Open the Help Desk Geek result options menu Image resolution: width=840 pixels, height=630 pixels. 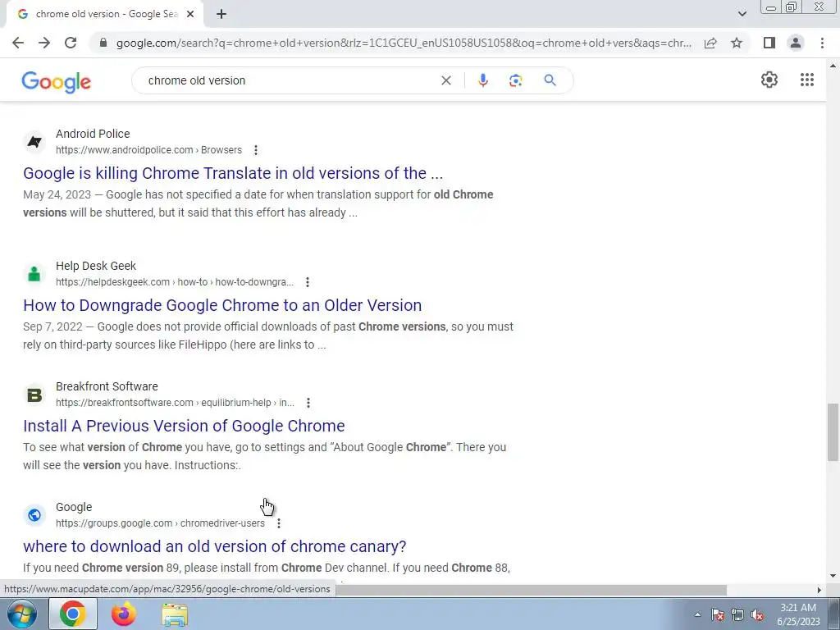click(x=308, y=282)
